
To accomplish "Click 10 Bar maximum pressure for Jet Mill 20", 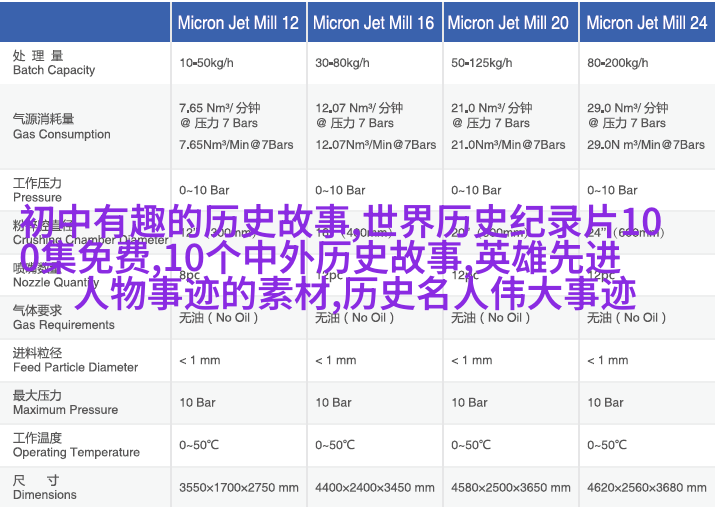I will click(469, 402).
